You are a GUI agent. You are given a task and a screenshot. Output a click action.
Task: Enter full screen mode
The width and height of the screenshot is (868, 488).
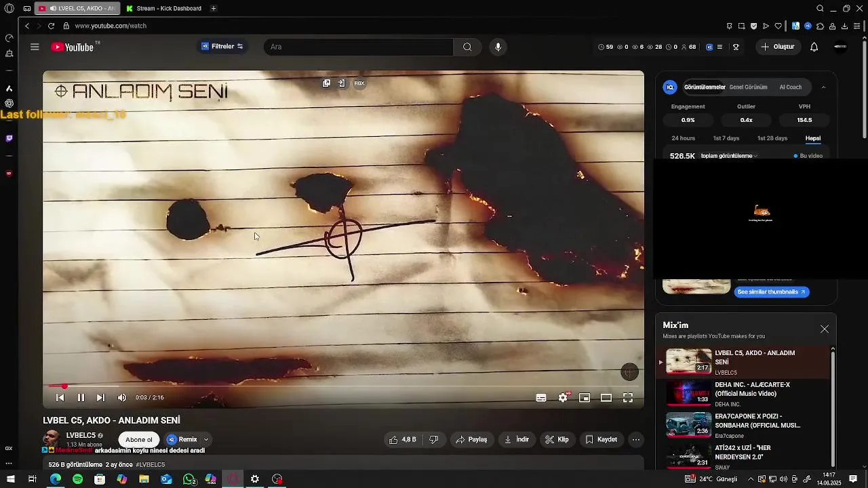click(628, 398)
